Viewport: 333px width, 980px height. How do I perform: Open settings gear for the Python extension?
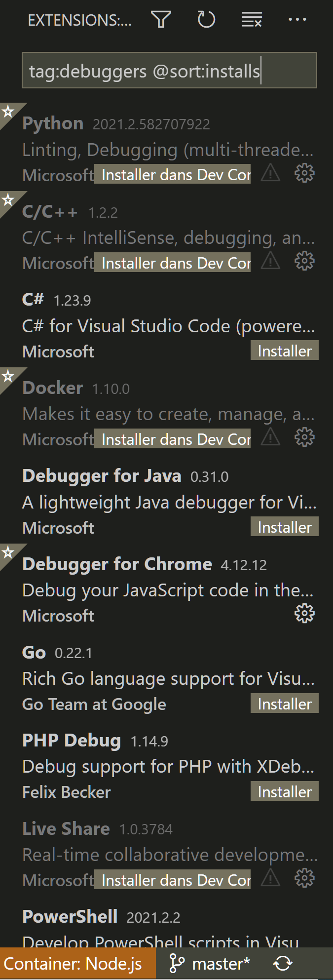[x=304, y=173]
